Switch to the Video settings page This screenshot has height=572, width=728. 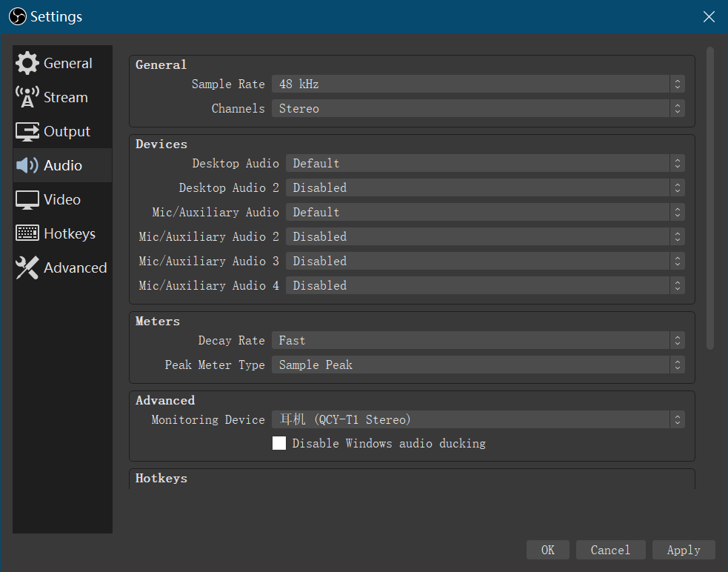(x=62, y=199)
